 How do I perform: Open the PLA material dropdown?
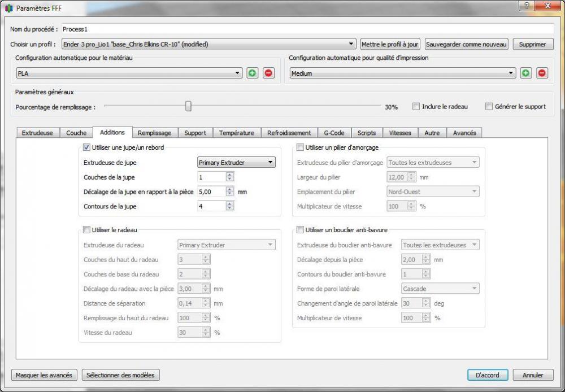129,73
